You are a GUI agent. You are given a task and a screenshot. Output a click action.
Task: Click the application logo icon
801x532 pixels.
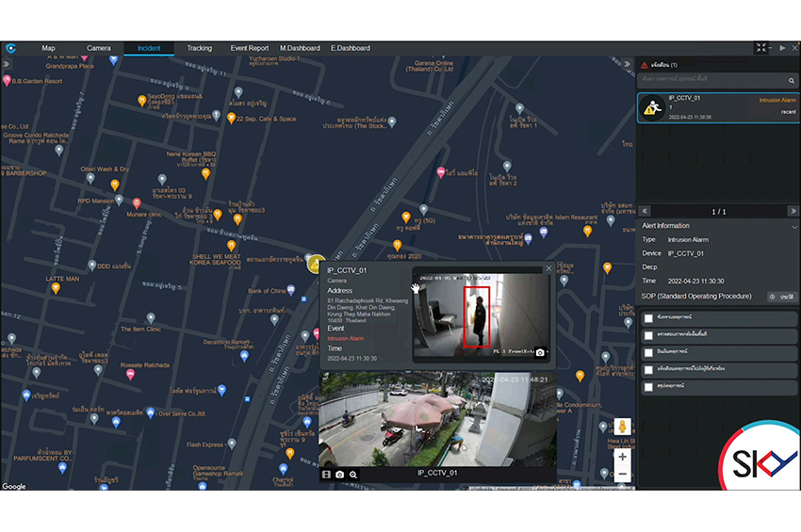[10, 48]
